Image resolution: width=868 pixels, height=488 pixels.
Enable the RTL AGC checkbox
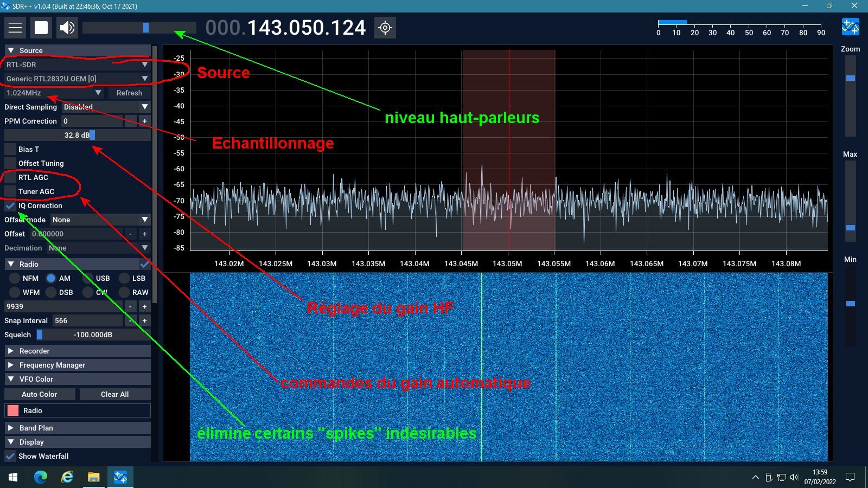10,177
